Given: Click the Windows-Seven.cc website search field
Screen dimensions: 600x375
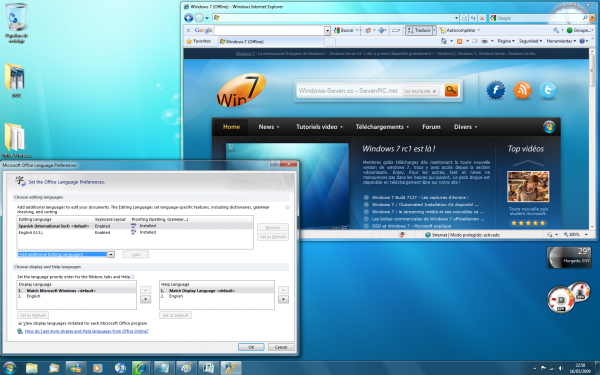Looking at the screenshot, I should tap(348, 91).
